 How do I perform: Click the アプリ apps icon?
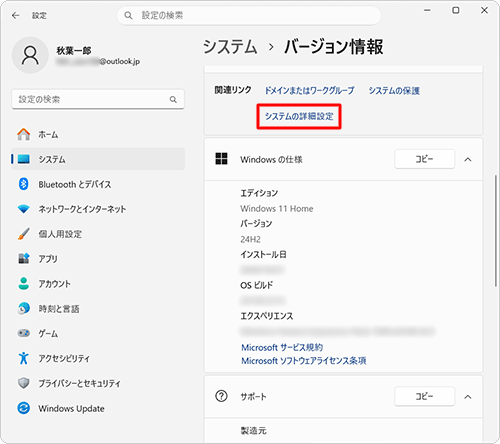pyautogui.click(x=24, y=259)
